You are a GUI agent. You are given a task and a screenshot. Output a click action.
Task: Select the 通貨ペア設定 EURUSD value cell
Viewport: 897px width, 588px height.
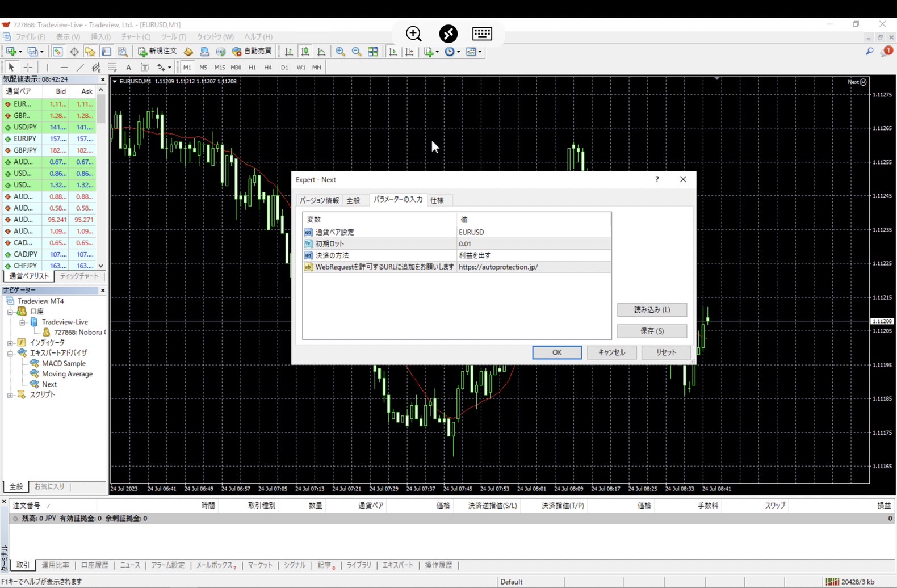click(534, 232)
